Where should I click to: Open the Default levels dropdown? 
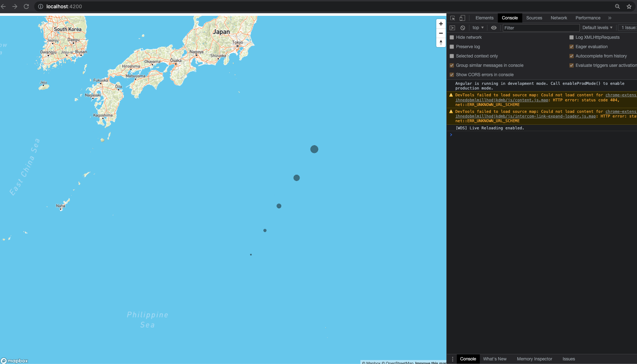coord(597,28)
